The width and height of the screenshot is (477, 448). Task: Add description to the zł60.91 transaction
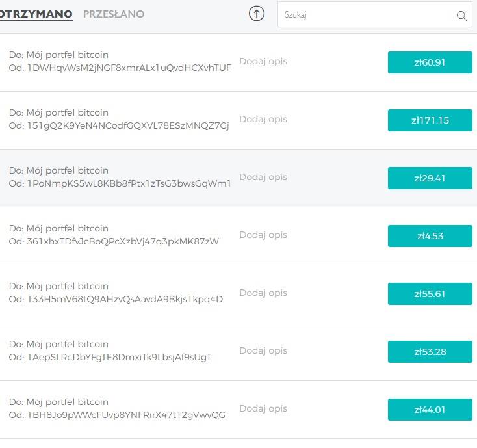point(263,62)
